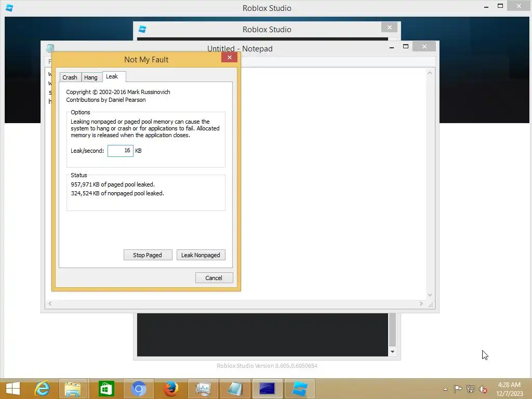Click the inner Roblox Studio scrollbar thumb
This screenshot has width=532, height=399.
click(x=393, y=329)
